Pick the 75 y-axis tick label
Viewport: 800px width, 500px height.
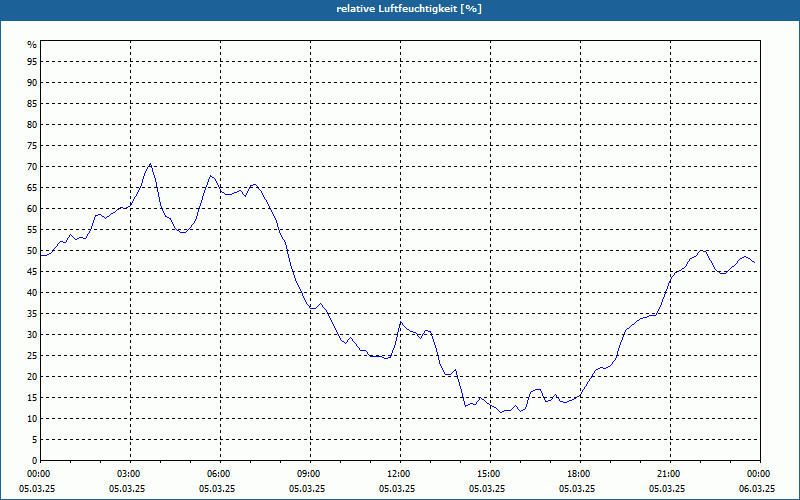click(x=32, y=145)
